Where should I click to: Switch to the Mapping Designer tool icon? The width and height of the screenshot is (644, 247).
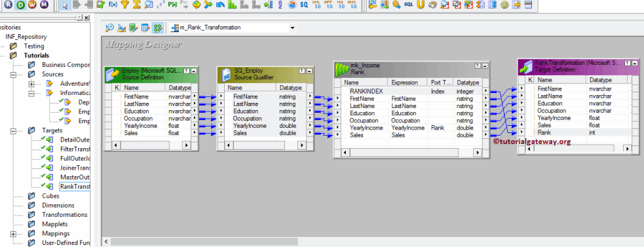(157, 28)
